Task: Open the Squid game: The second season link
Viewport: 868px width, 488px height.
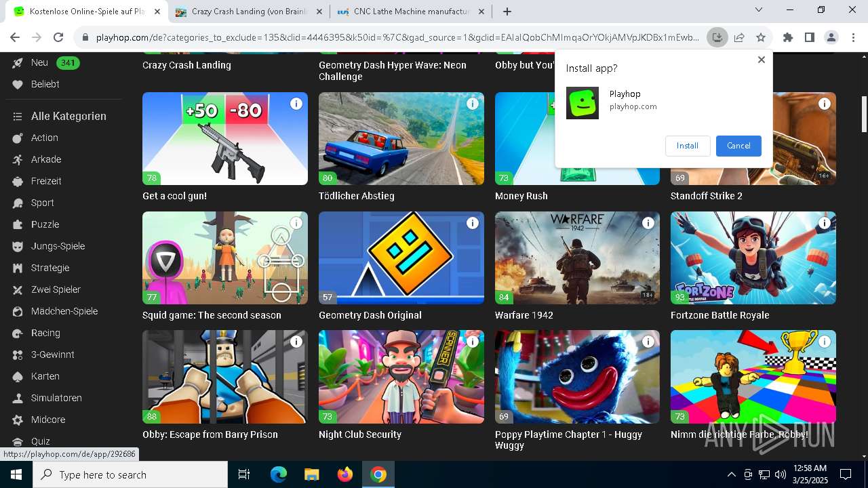Action: (212, 315)
